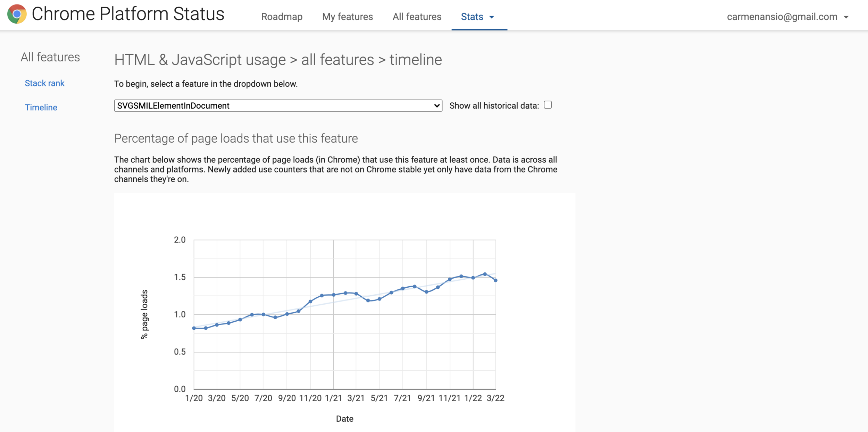Click the last data point at 3/22
868x432 pixels.
[x=495, y=280]
